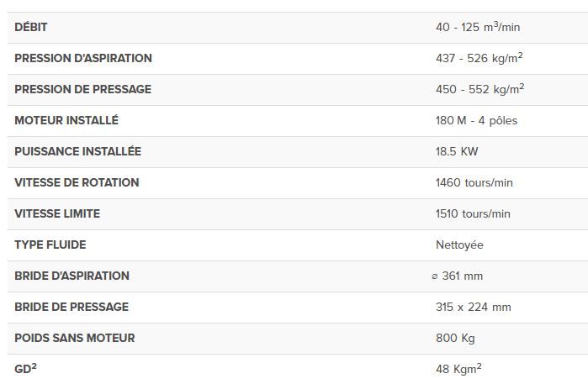Image resolution: width=588 pixels, height=384 pixels.
Task: Select the 40 - 125 m³/min value
Action: pyautogui.click(x=478, y=28)
